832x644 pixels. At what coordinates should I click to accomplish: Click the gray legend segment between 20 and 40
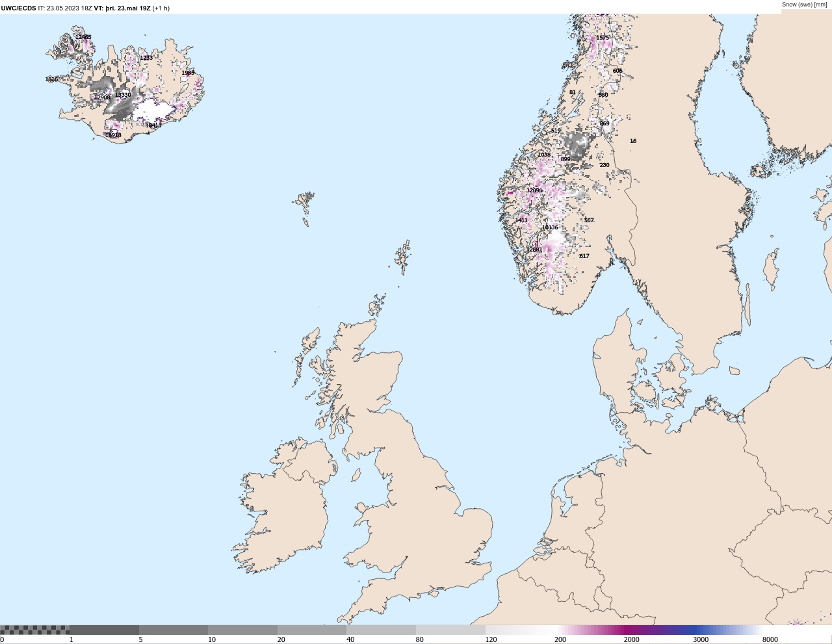pos(312,630)
